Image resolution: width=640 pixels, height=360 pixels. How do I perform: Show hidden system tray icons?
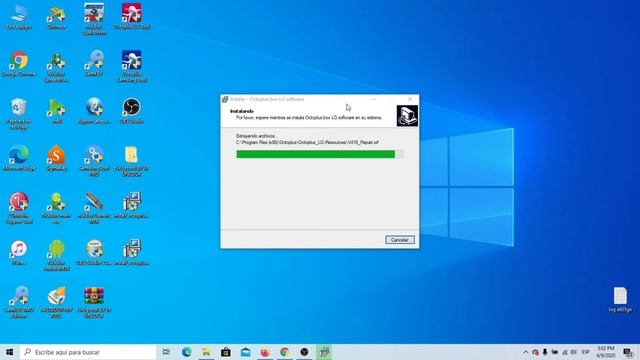click(526, 352)
